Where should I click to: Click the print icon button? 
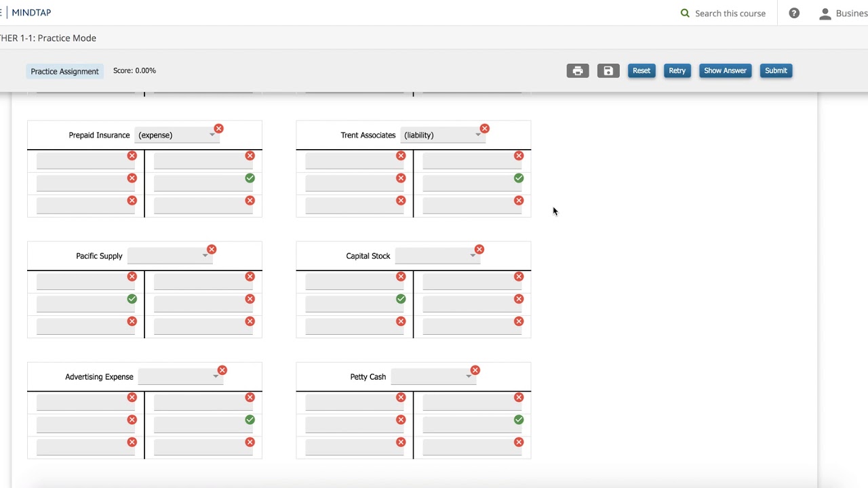(x=578, y=70)
